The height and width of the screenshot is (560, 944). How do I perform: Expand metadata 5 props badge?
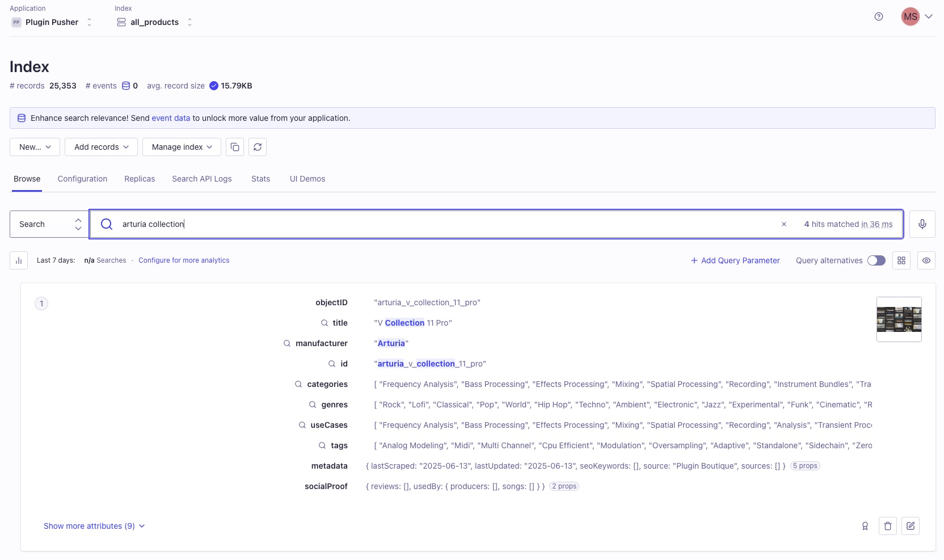pos(805,466)
